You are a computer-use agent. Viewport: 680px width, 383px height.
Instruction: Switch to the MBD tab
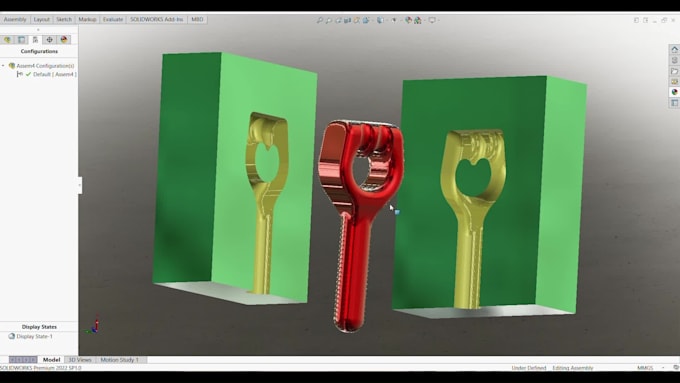(197, 20)
